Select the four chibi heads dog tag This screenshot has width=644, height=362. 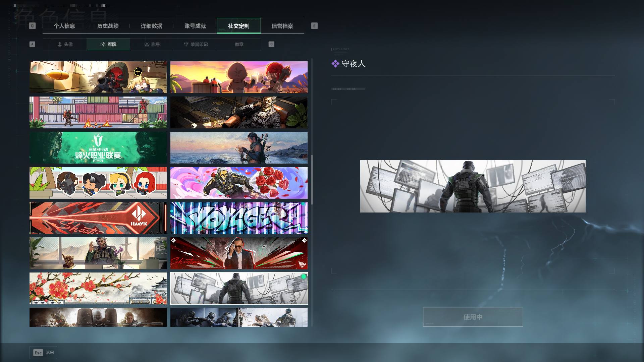(x=98, y=183)
